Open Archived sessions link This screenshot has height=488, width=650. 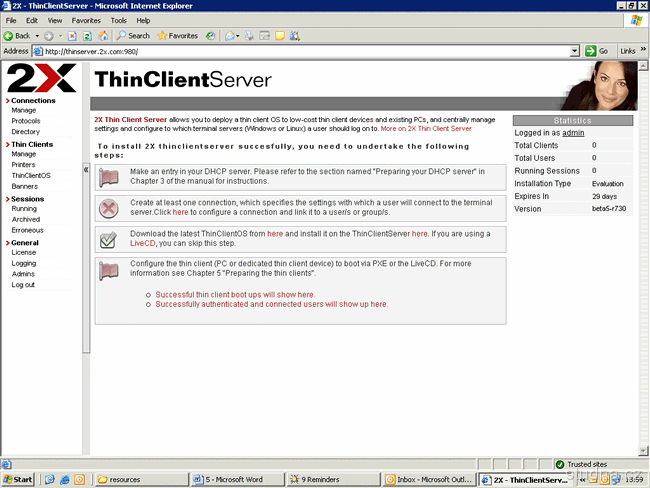click(26, 220)
